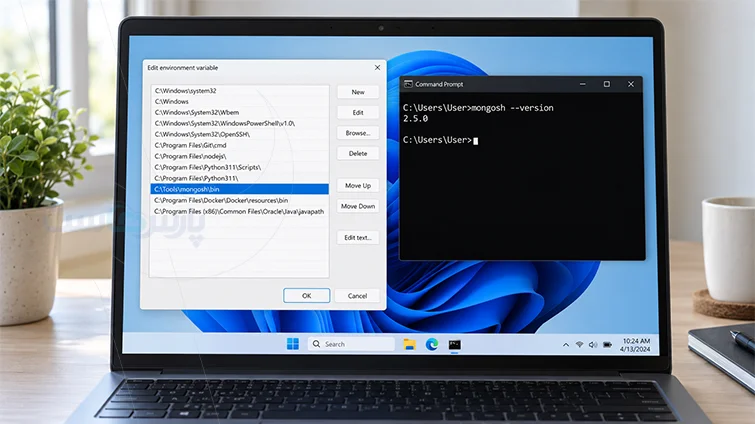Show hidden tray icons chevron
Viewport: 755px width, 424px height.
(x=566, y=345)
